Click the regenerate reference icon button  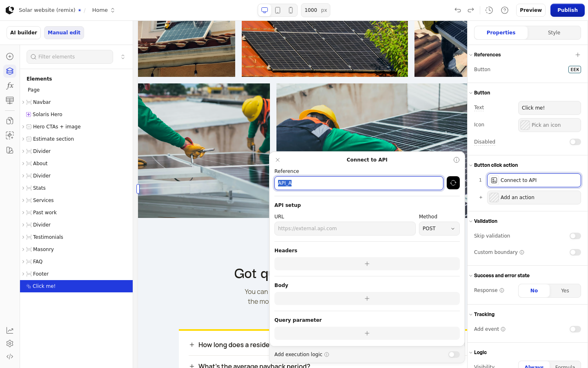point(453,183)
